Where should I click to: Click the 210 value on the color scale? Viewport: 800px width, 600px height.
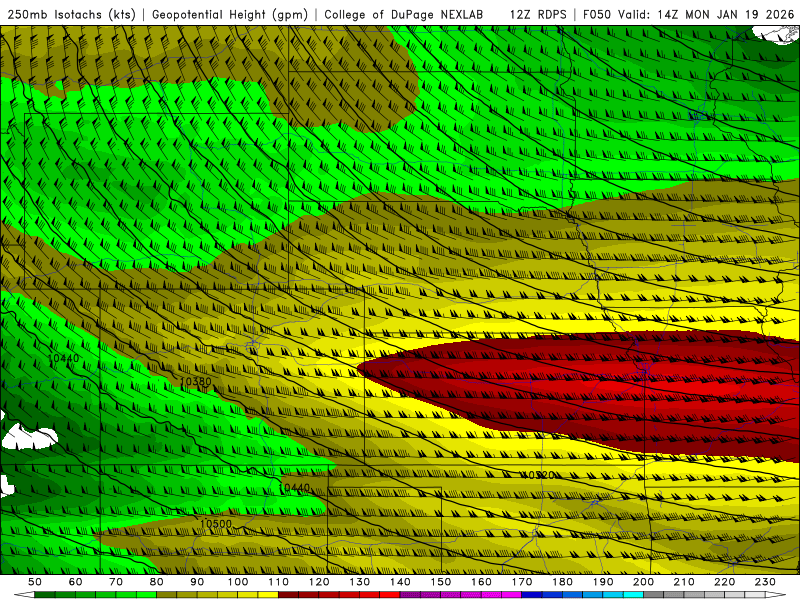[684, 582]
